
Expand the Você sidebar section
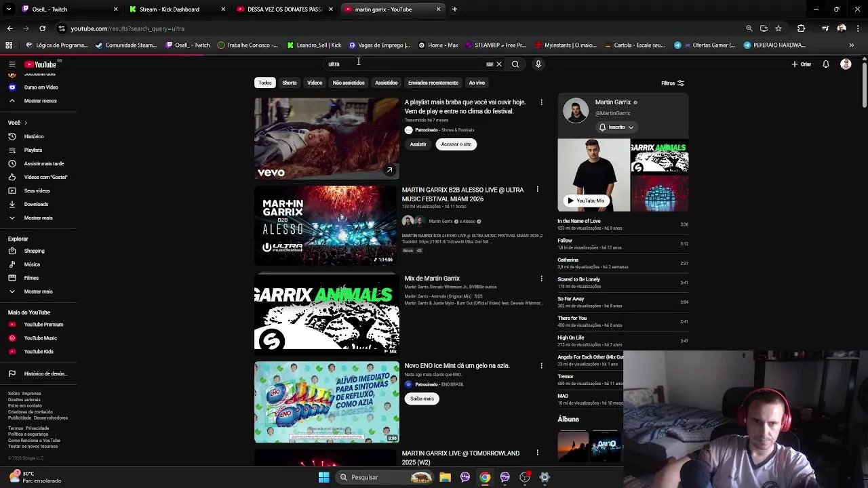click(17, 123)
